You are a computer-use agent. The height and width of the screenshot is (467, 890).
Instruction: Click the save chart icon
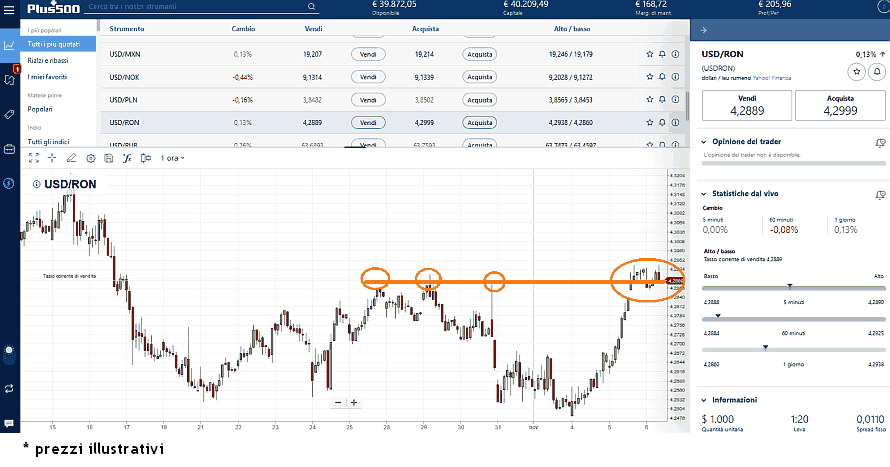coord(108,158)
